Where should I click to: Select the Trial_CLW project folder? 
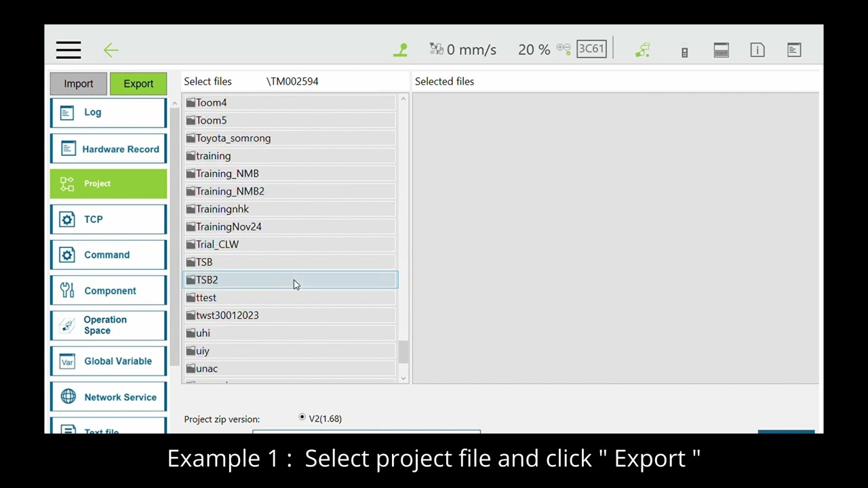click(x=290, y=244)
